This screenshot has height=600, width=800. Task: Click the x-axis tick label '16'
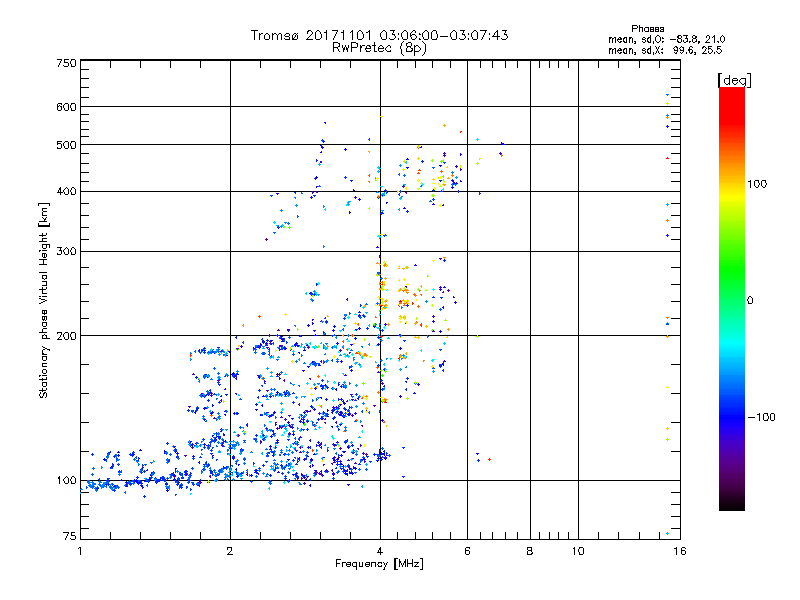[x=680, y=551]
